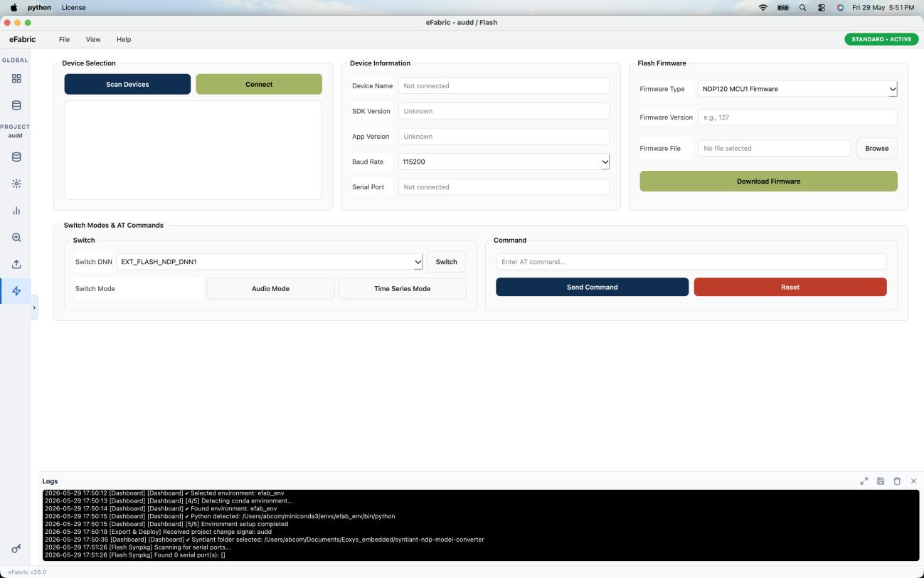Open the Help menu

pos(124,39)
